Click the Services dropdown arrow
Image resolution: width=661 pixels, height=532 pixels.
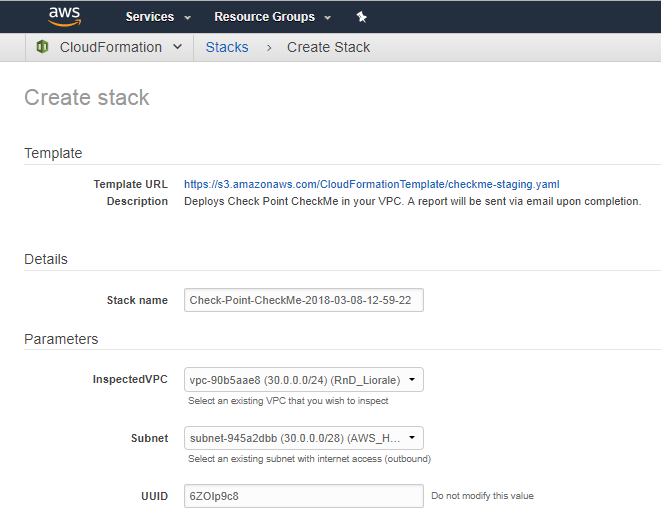pos(188,18)
